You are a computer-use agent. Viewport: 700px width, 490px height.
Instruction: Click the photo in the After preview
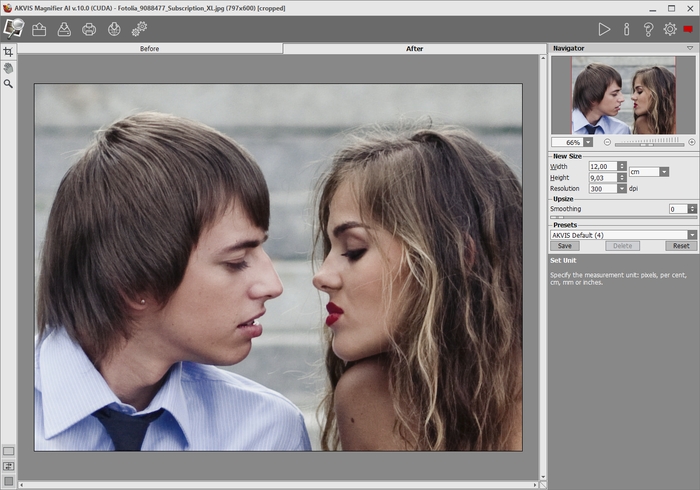click(x=279, y=267)
